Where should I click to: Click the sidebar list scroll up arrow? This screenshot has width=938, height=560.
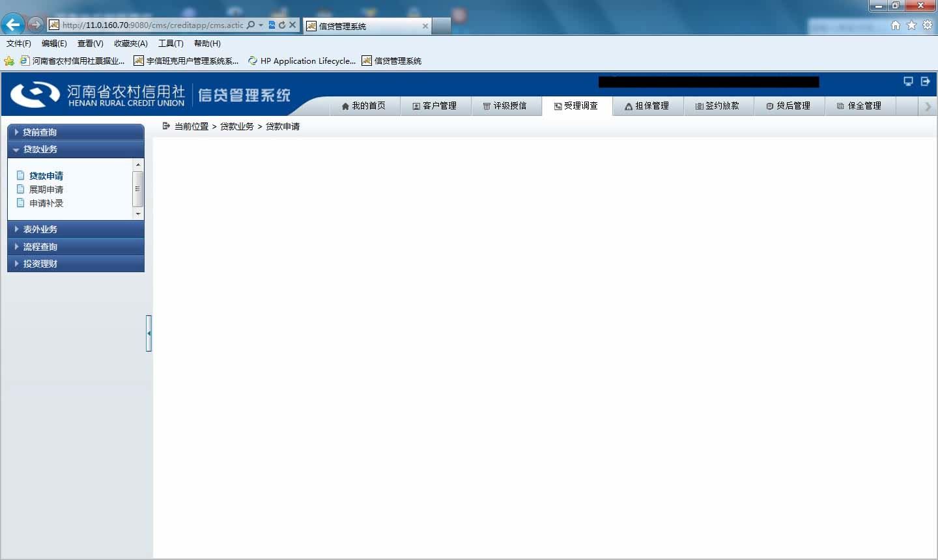pyautogui.click(x=137, y=165)
